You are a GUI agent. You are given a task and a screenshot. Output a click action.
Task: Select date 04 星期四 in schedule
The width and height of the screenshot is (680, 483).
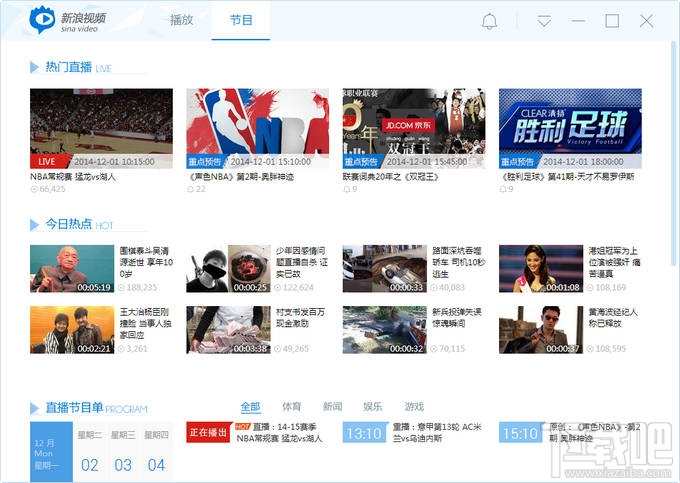(x=156, y=452)
